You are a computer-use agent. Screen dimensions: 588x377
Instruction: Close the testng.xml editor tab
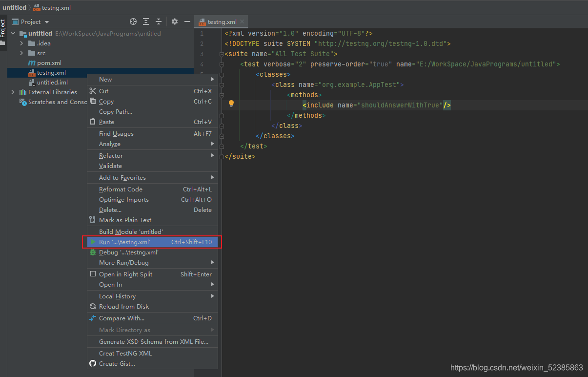[x=242, y=21]
